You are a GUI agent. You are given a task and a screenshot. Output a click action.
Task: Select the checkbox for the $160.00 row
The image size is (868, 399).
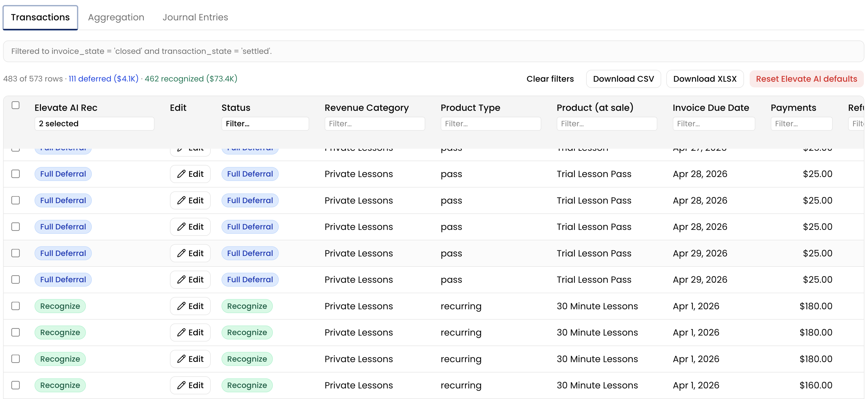pyautogui.click(x=15, y=385)
